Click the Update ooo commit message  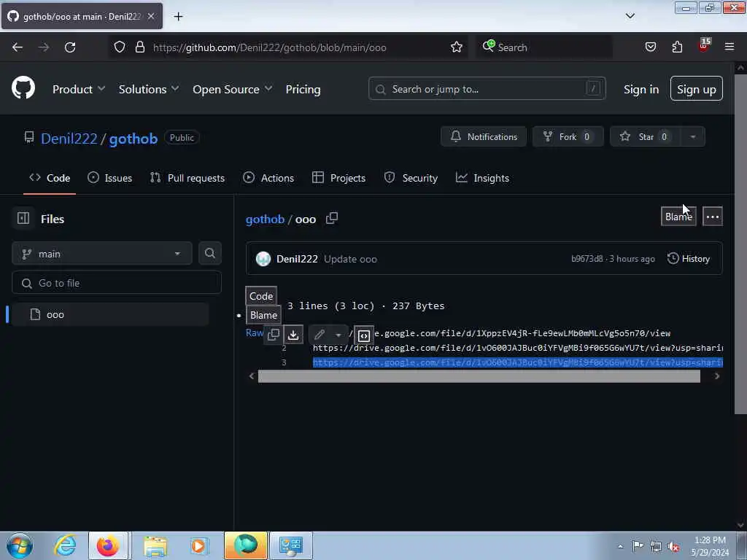[351, 259]
